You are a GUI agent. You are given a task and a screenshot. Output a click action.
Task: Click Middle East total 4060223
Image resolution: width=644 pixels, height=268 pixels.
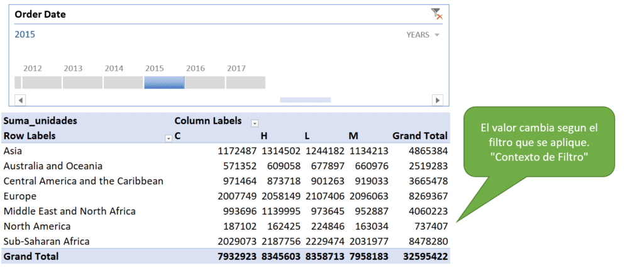(428, 211)
